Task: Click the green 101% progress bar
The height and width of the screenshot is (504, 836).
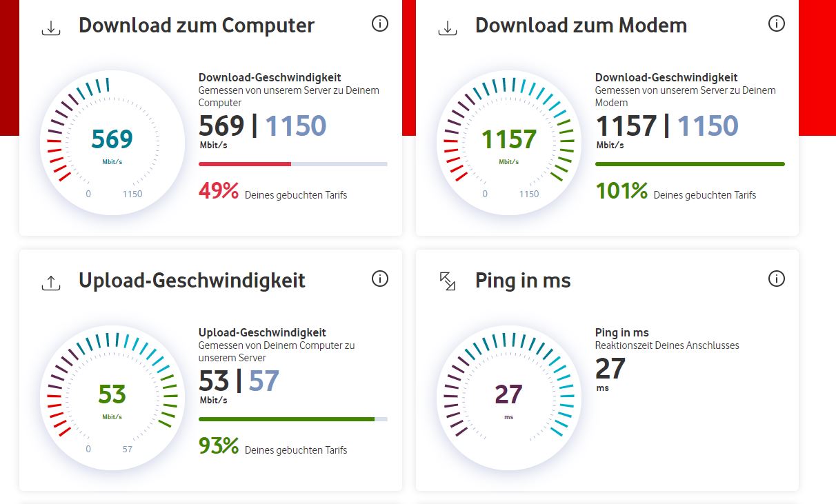Action: coord(690,164)
